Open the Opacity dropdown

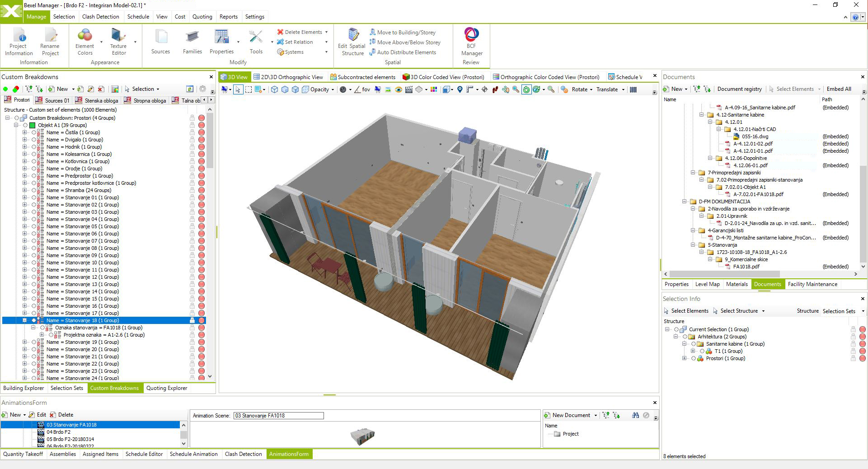coord(322,89)
